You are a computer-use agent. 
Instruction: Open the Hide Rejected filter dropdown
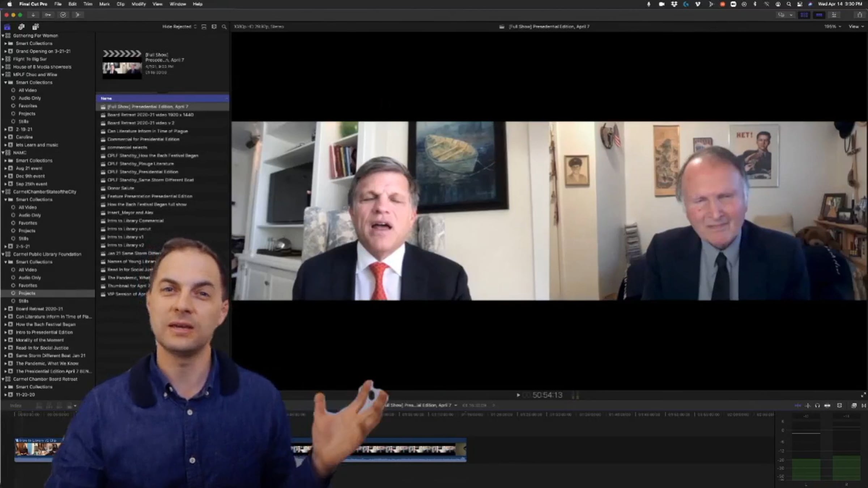(x=179, y=27)
